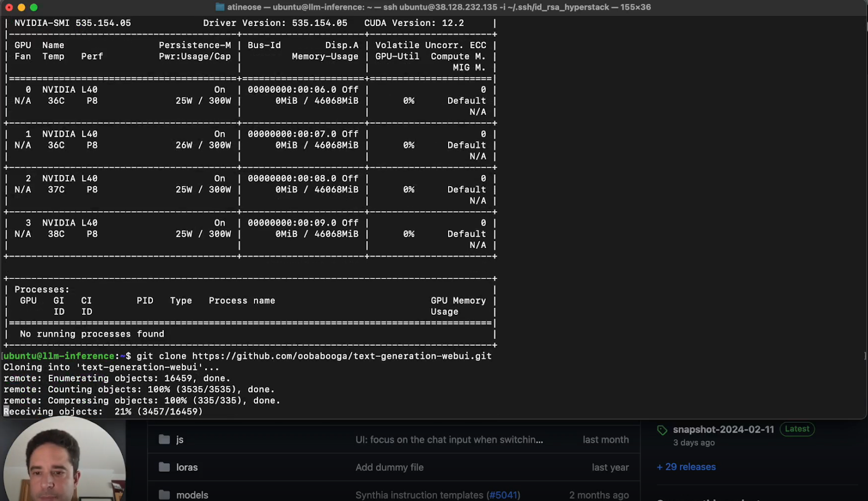
Task: Click 'No running processes found' text
Action: (x=92, y=334)
